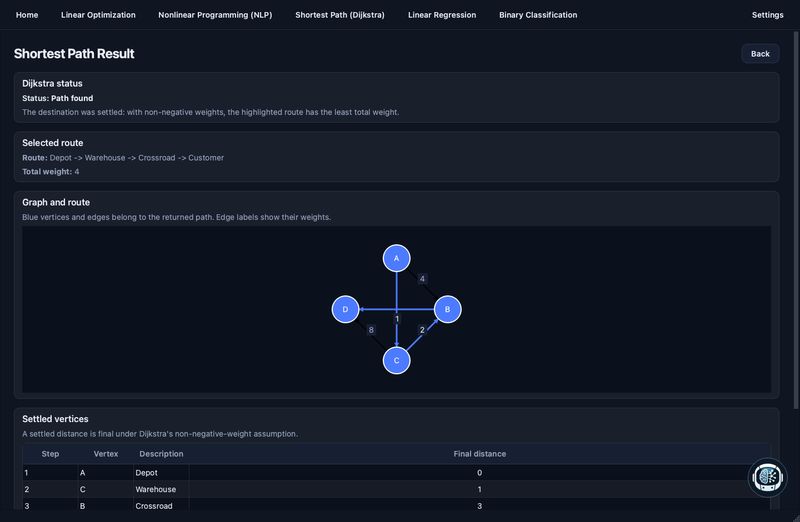800x522 pixels.
Task: Click the Settled vertices heading
Action: click(x=55, y=418)
